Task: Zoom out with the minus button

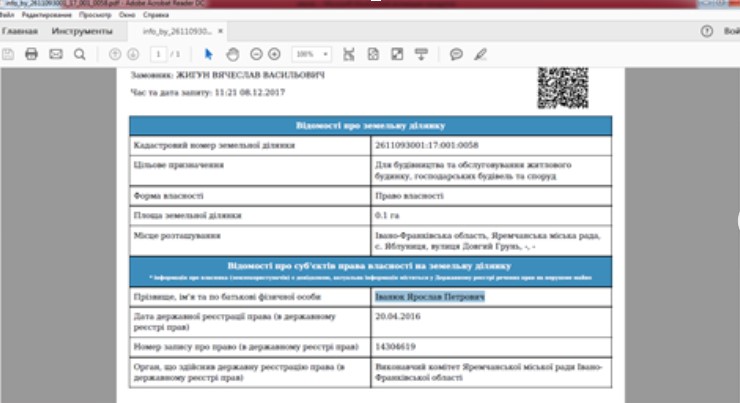Action: click(256, 53)
